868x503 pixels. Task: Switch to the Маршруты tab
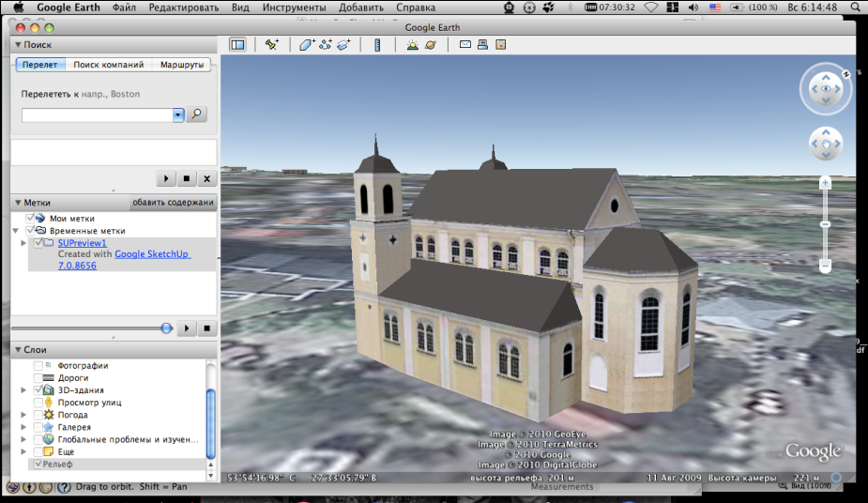click(184, 65)
